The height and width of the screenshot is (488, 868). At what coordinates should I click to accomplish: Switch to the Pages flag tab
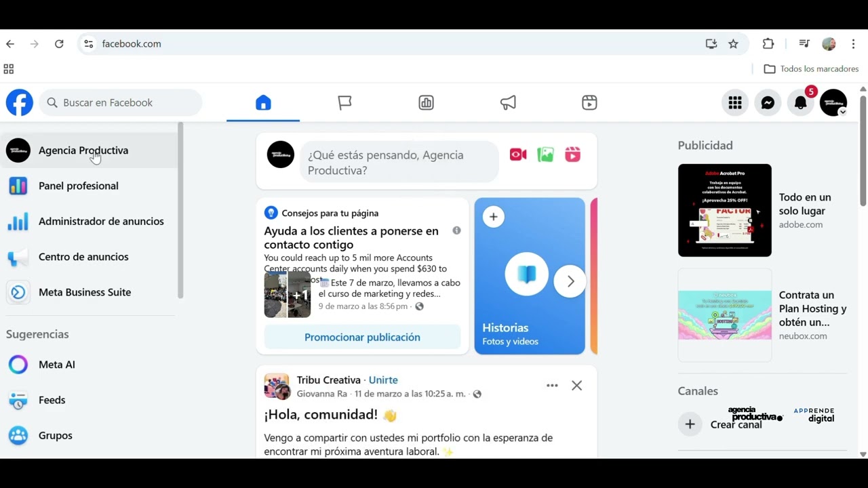tap(344, 103)
